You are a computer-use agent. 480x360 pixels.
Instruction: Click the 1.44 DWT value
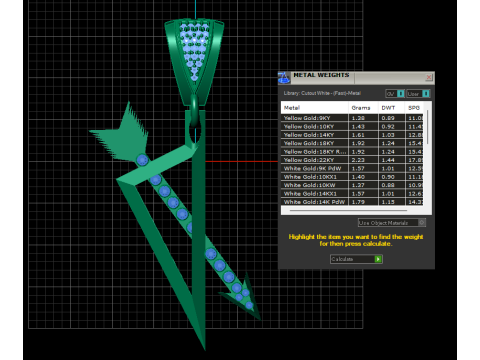click(x=388, y=160)
